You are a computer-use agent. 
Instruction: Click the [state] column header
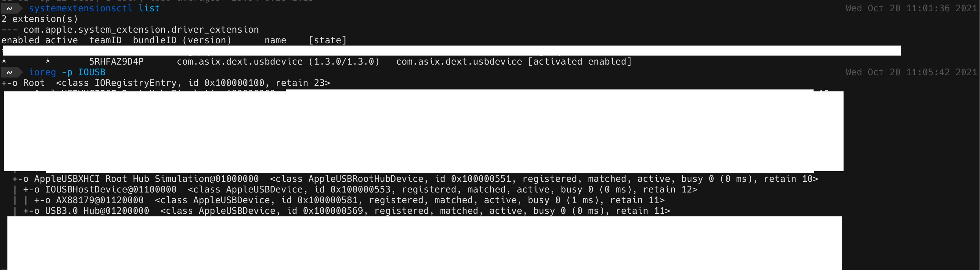point(327,40)
